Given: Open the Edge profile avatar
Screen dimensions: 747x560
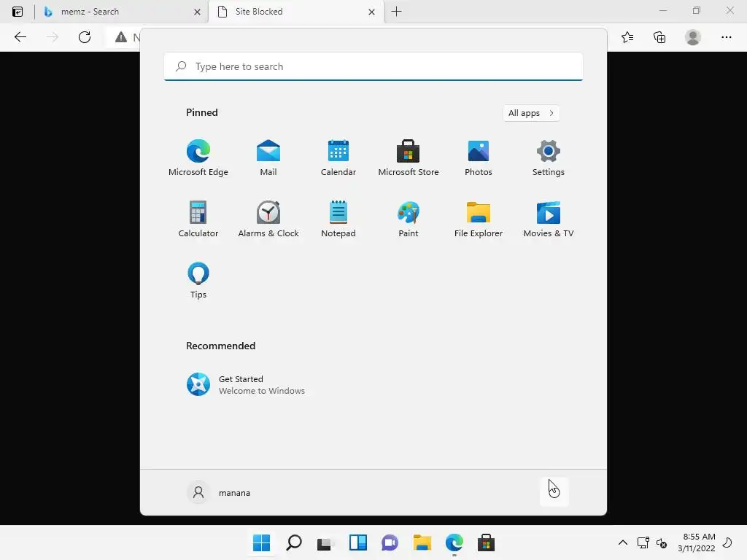Looking at the screenshot, I should [693, 37].
